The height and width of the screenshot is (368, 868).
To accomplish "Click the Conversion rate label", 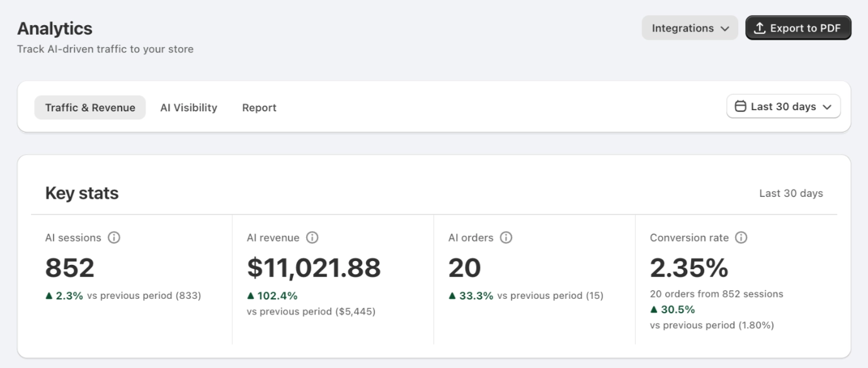I will pos(689,238).
